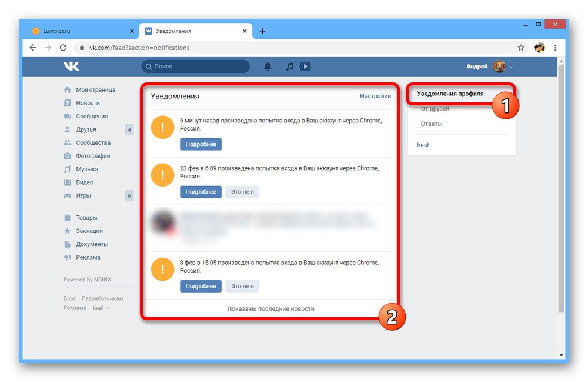Open the notifications bell icon
This screenshot has width=588, height=382.
click(x=268, y=67)
